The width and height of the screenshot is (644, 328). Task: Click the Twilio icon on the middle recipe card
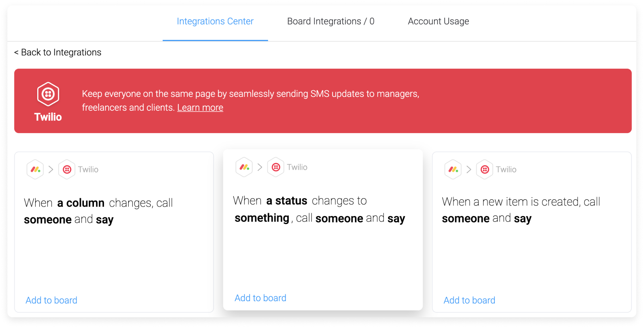pyautogui.click(x=276, y=167)
